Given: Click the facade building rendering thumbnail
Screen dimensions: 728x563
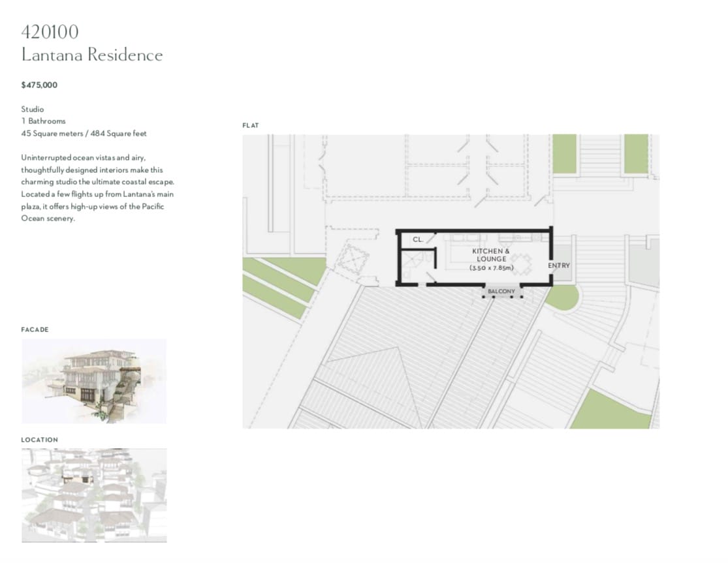Looking at the screenshot, I should pos(93,381).
